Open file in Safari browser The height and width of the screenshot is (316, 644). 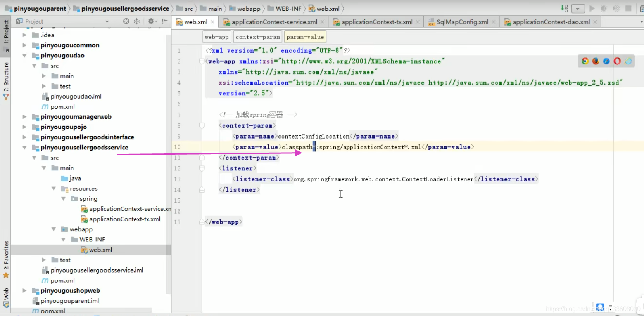pos(606,61)
